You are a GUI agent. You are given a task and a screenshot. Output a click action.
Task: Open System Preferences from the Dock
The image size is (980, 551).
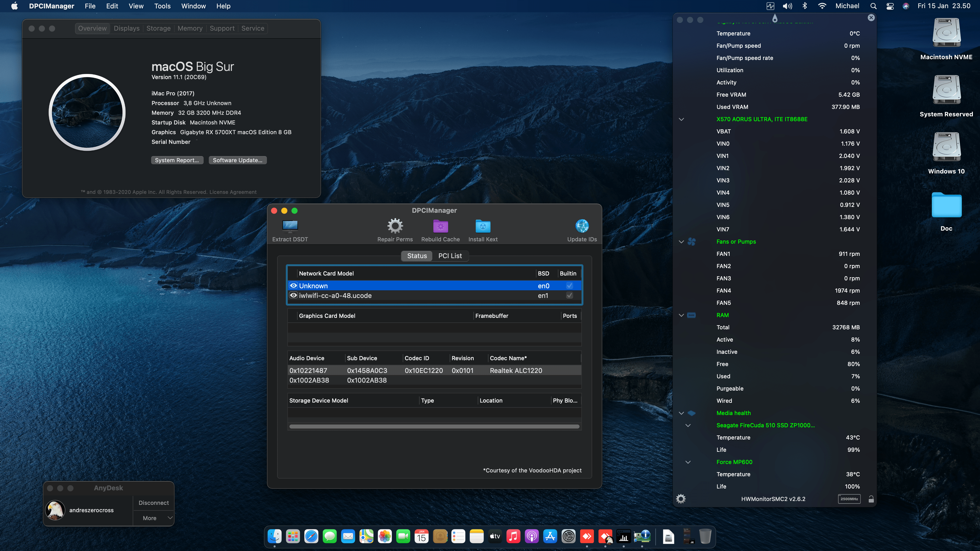pyautogui.click(x=568, y=536)
